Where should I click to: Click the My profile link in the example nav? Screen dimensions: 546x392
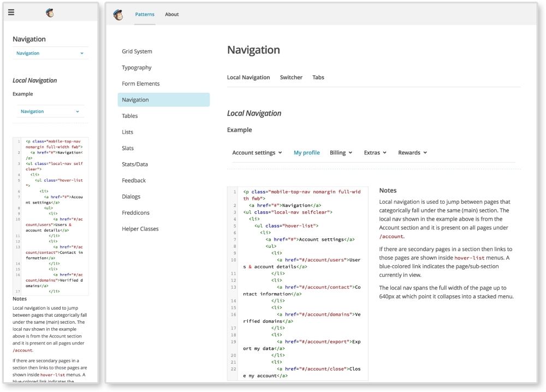coord(306,153)
